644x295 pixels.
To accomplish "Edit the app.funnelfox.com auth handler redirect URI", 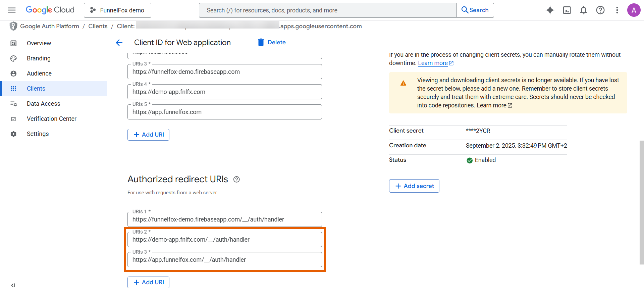I will (x=225, y=260).
